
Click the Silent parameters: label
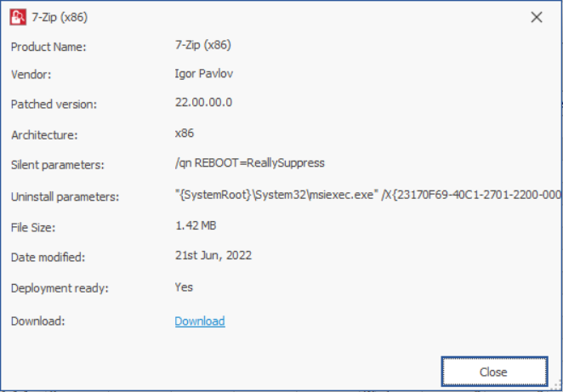click(58, 166)
